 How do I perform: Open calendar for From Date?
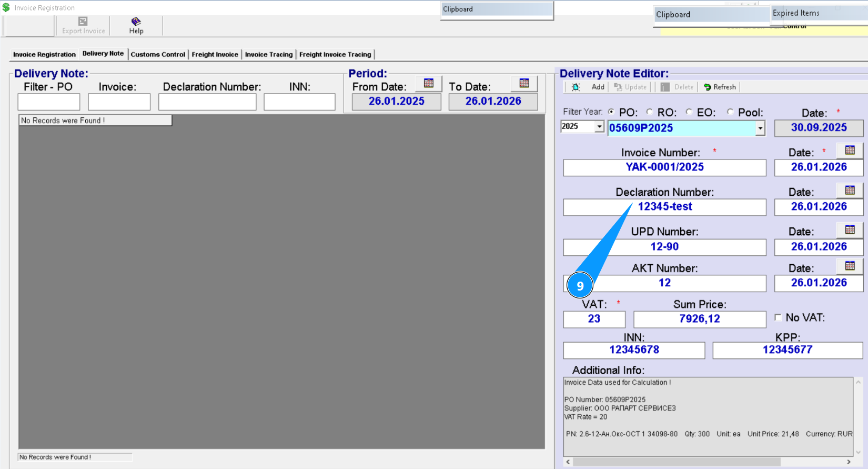point(429,83)
